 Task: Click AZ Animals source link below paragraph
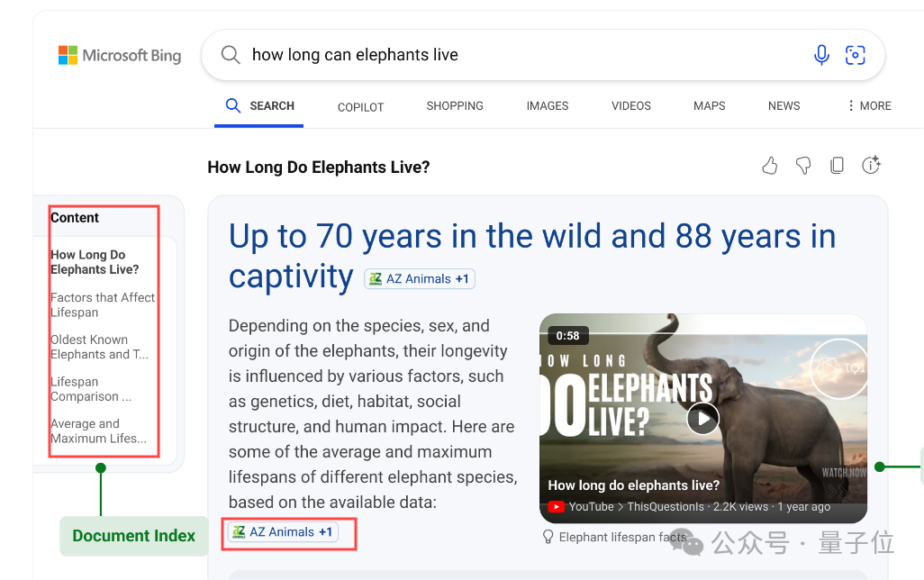tap(283, 532)
